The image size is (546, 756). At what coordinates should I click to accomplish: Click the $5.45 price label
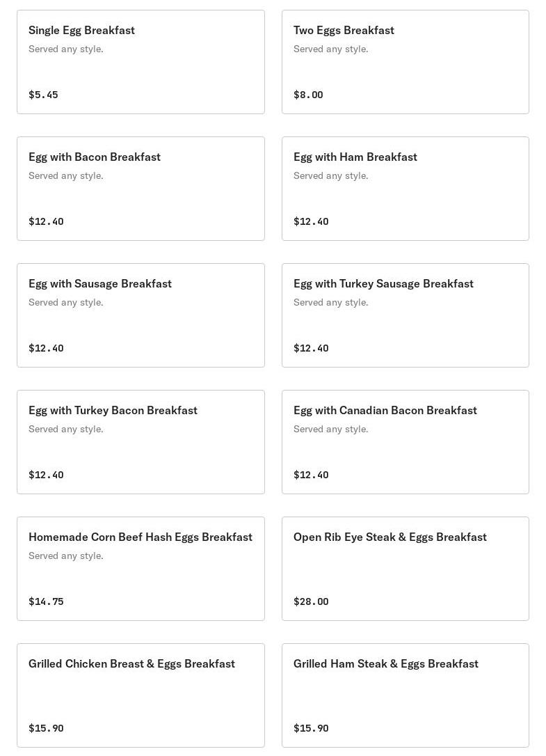(x=43, y=95)
